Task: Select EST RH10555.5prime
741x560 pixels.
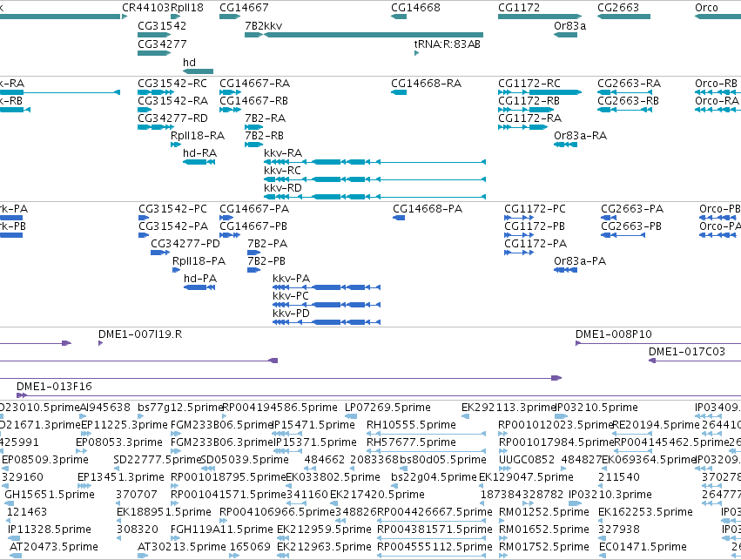Action: pos(427,434)
